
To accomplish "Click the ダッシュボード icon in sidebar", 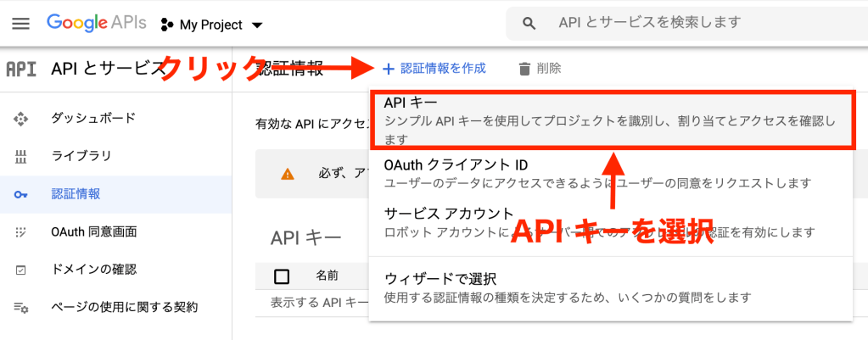I will click(x=21, y=118).
